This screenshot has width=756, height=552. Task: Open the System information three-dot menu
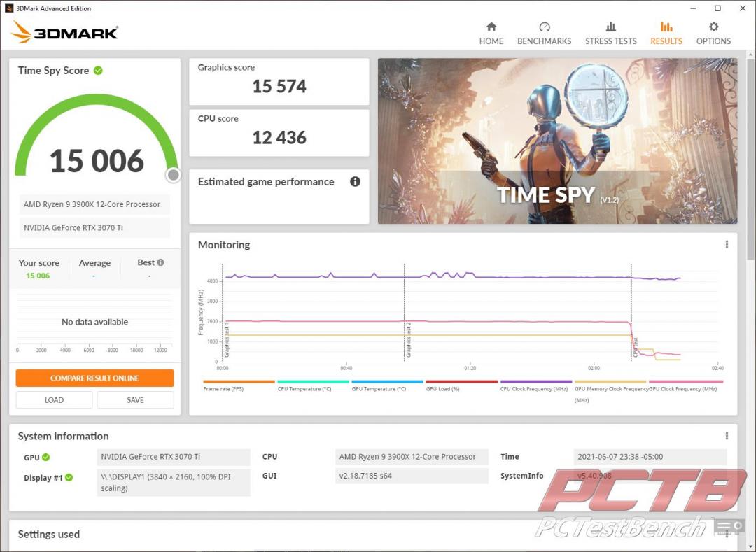click(x=727, y=436)
